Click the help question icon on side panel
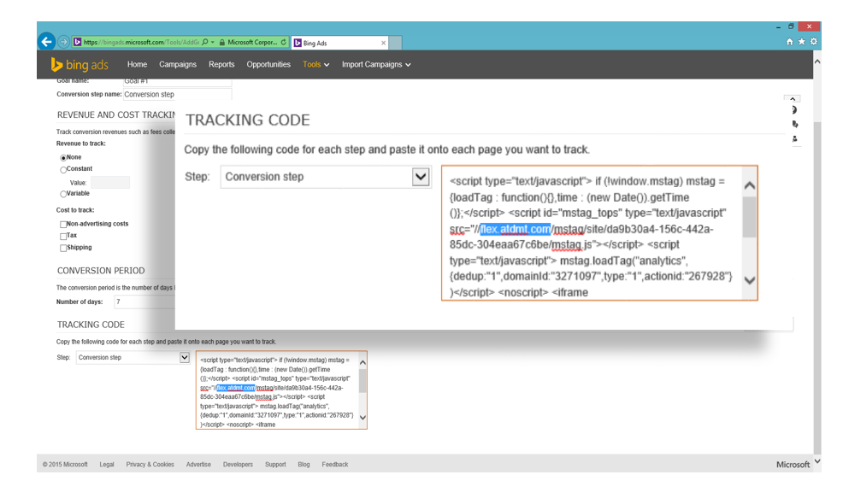This screenshot has height=504, width=843. 794,110
